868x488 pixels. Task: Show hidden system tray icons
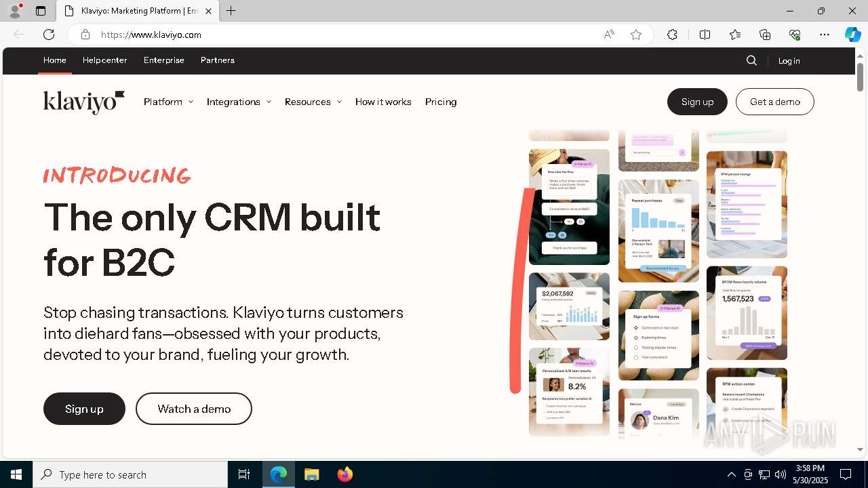pos(731,474)
